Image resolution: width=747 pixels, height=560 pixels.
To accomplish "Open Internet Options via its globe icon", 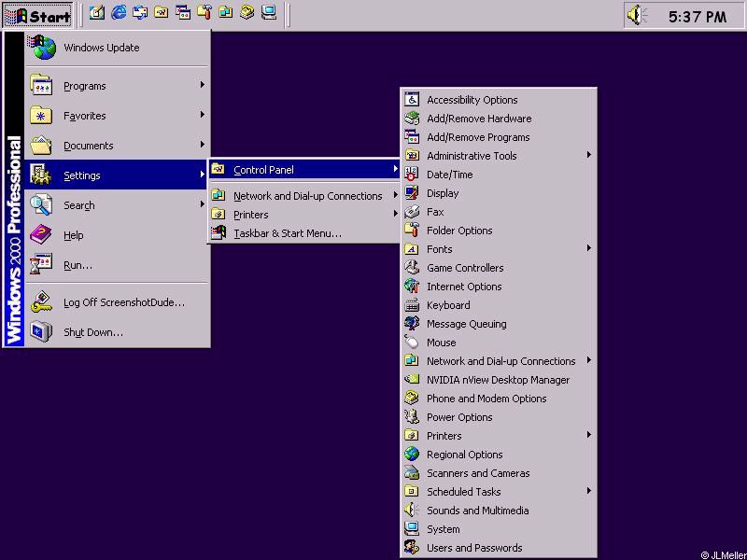I will click(x=412, y=287).
